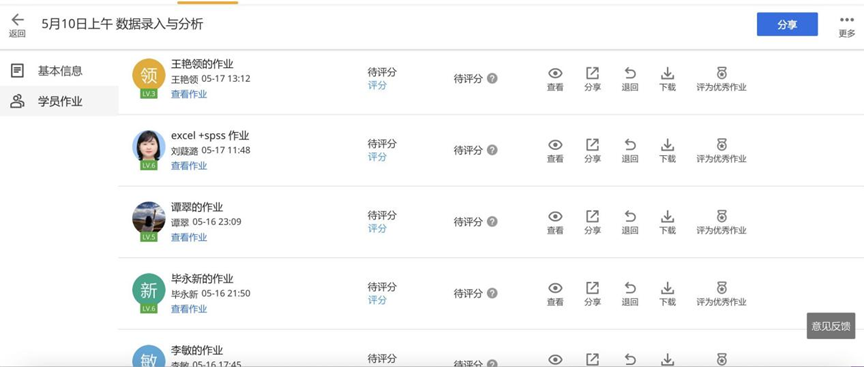The image size is (864, 367).
Task: Select the 学员作业 sidebar tab
Action: click(x=59, y=101)
